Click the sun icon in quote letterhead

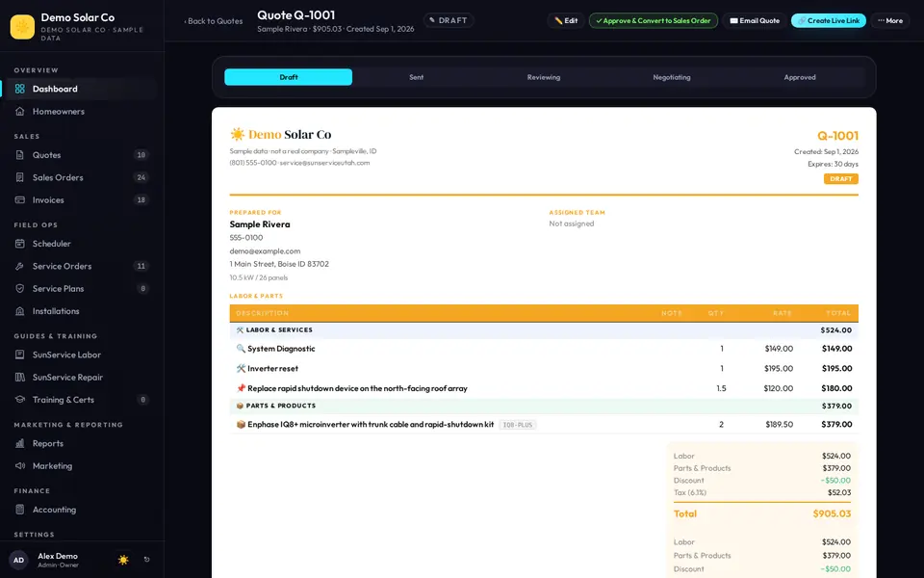click(238, 134)
